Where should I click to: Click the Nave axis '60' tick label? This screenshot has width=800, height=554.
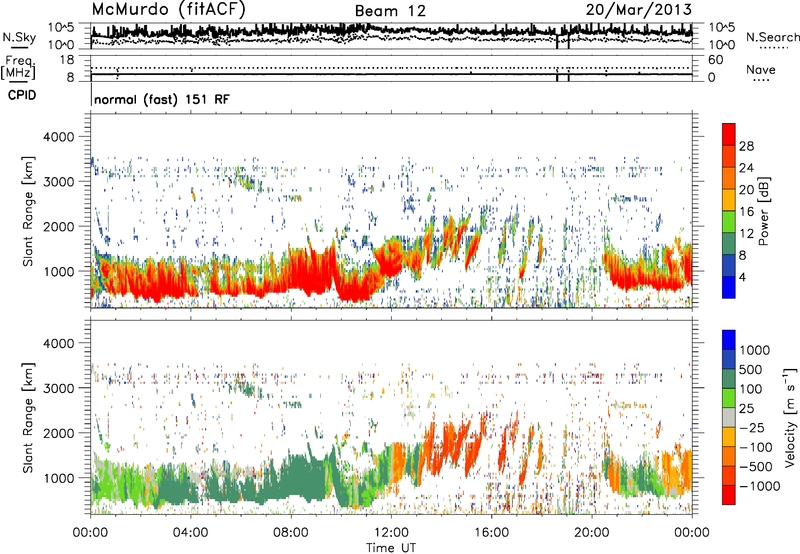pos(716,60)
